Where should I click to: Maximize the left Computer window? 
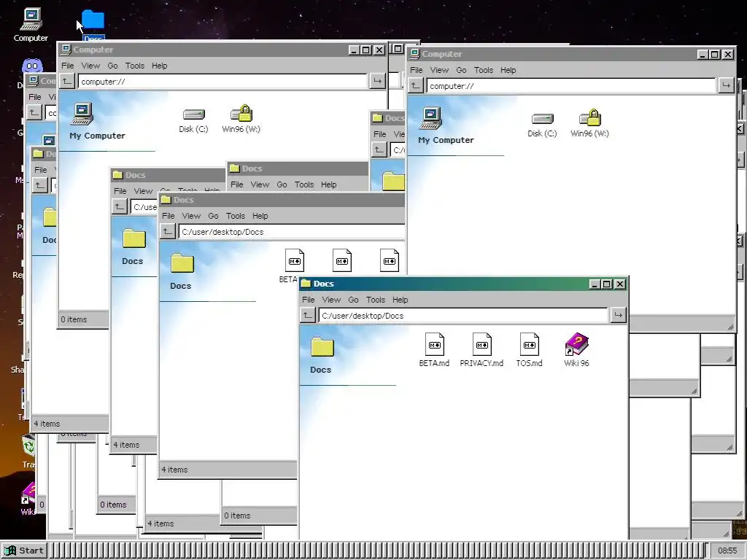click(366, 50)
